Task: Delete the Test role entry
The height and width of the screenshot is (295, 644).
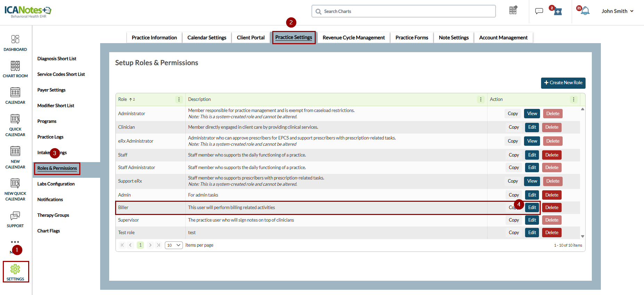Action: click(x=552, y=233)
